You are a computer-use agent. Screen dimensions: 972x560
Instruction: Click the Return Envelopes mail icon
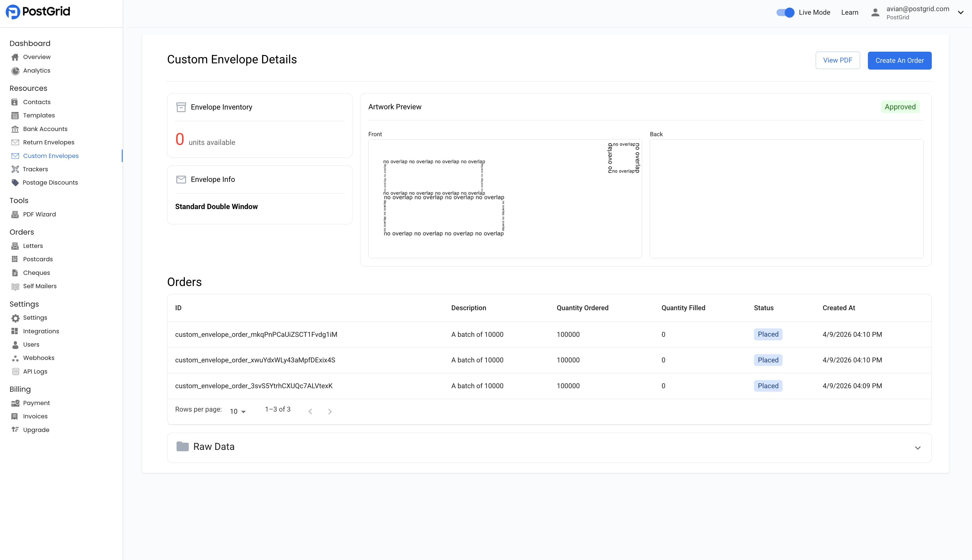(x=15, y=142)
